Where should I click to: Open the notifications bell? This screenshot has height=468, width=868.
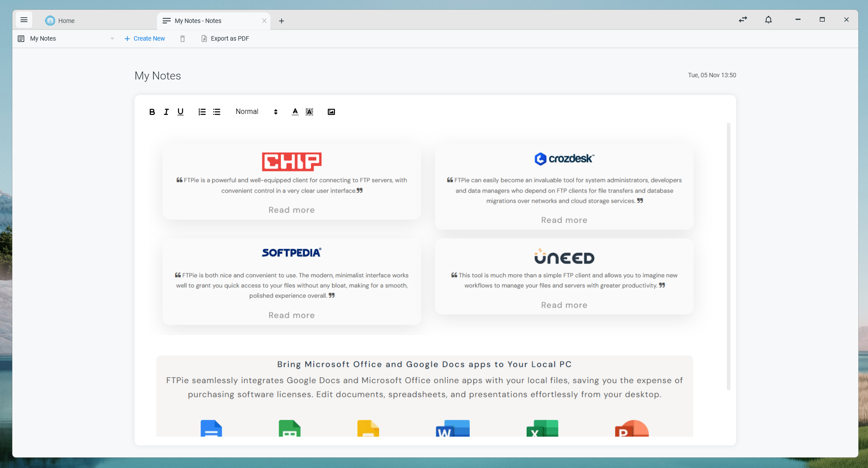click(768, 19)
